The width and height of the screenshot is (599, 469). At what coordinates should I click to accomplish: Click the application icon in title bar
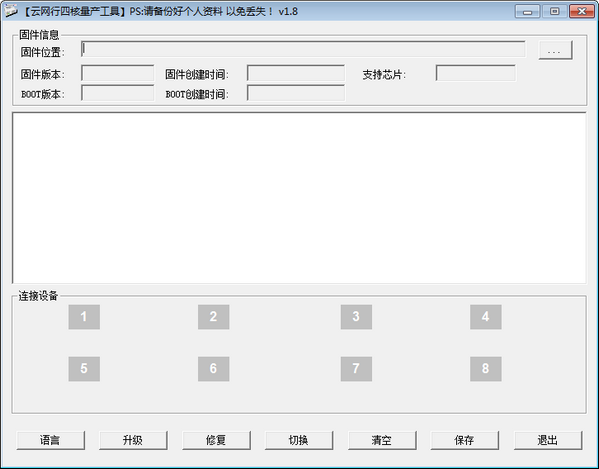coord(11,11)
